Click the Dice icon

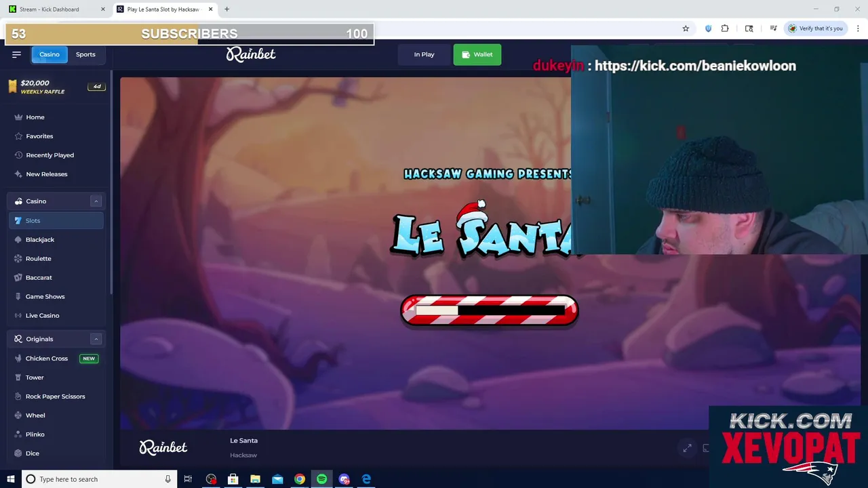click(x=18, y=453)
